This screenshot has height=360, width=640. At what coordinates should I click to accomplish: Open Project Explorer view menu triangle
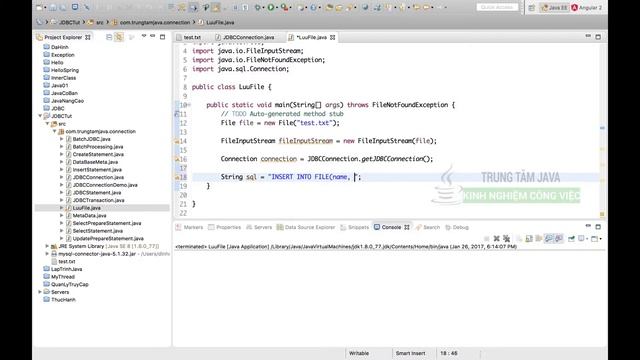click(x=144, y=36)
